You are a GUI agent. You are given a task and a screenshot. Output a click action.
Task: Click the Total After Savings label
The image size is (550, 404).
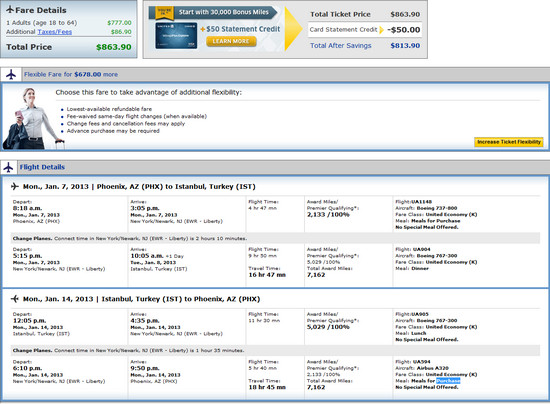[341, 46]
